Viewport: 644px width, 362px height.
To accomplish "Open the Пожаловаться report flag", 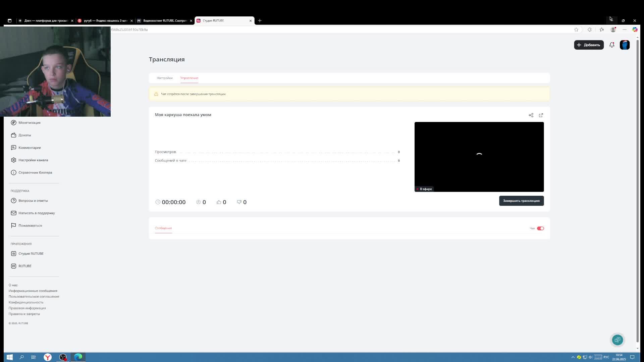I will pyautogui.click(x=30, y=225).
